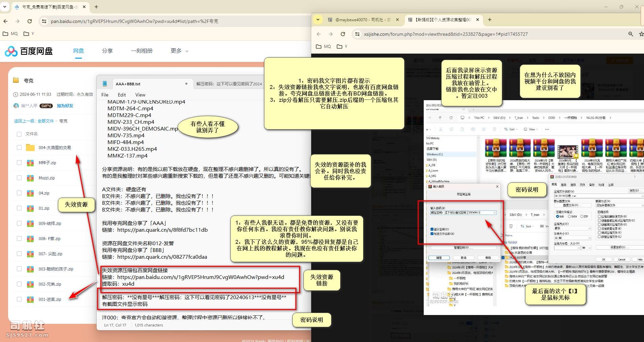Click the 返回上一级 link
Screen dimensions: 644x342
24,121
